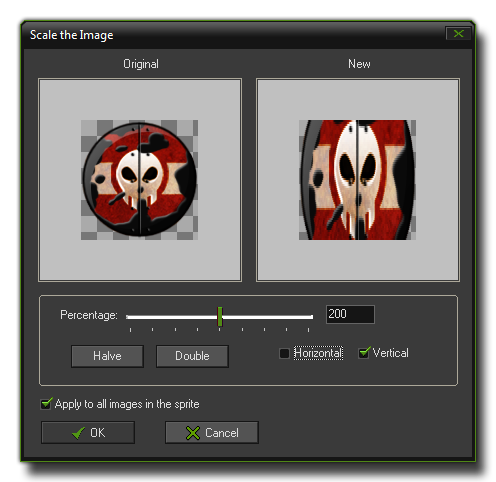Cancel the image scaling
Image resolution: width=496 pixels, height=482 pixels.
tap(212, 433)
